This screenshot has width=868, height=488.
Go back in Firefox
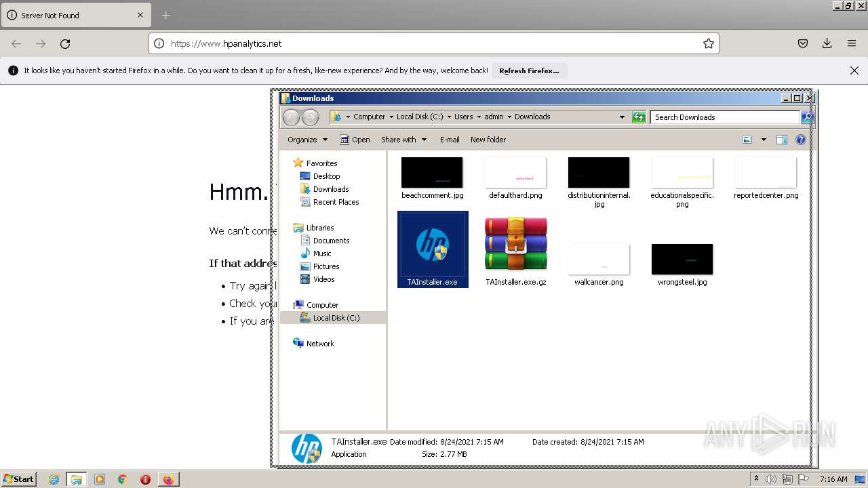coord(16,43)
